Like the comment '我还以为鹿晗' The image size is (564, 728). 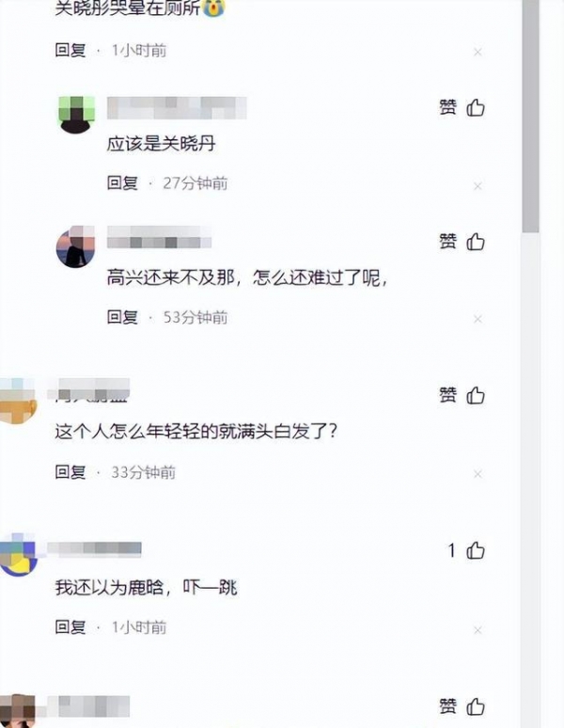tap(476, 550)
